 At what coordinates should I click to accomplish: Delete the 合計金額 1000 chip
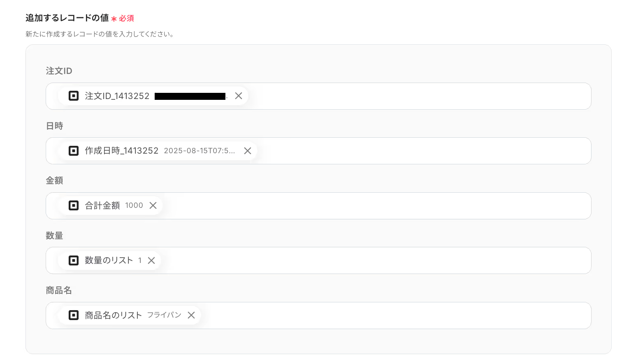coord(153,205)
